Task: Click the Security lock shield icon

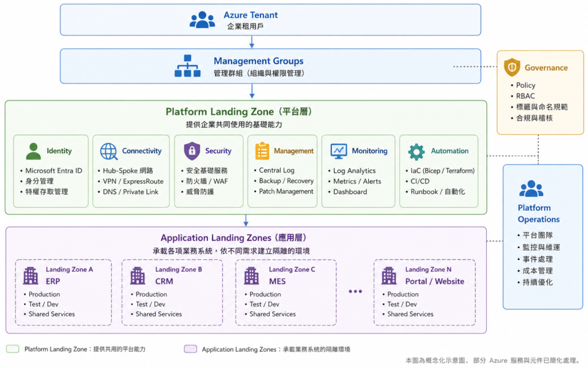Action: [x=192, y=151]
